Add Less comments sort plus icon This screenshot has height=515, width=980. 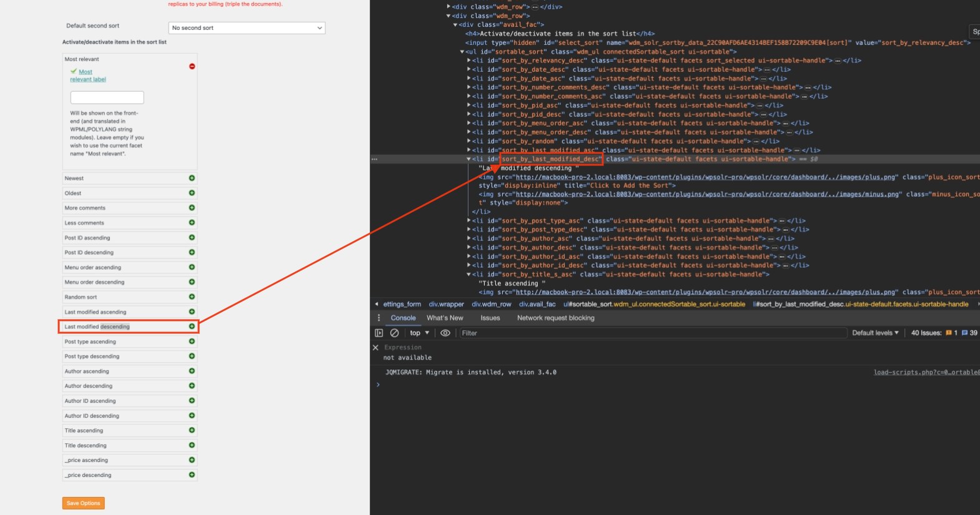tap(192, 222)
